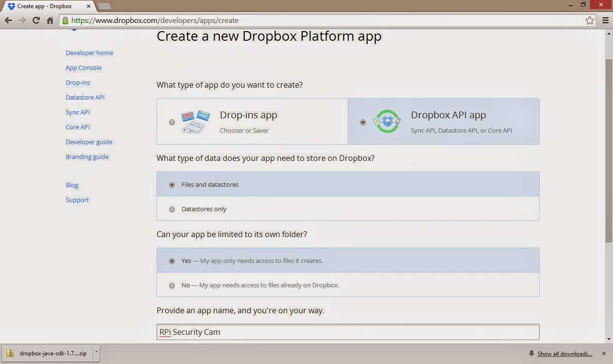Click 'Sync API, Datastore API, or Core API' text
Screen dimensions: 613x364
(461, 130)
